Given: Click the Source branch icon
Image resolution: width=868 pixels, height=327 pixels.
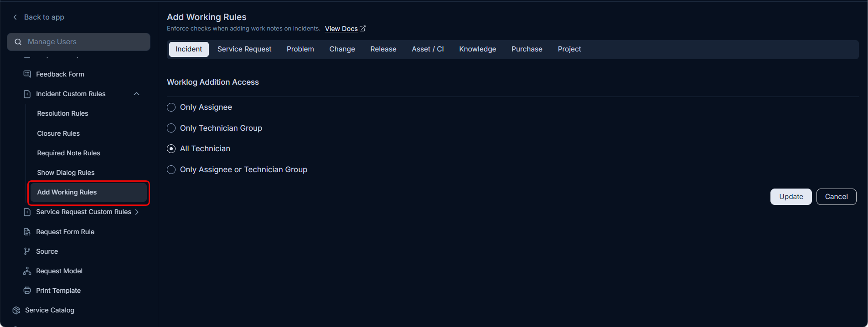Looking at the screenshot, I should click(27, 251).
